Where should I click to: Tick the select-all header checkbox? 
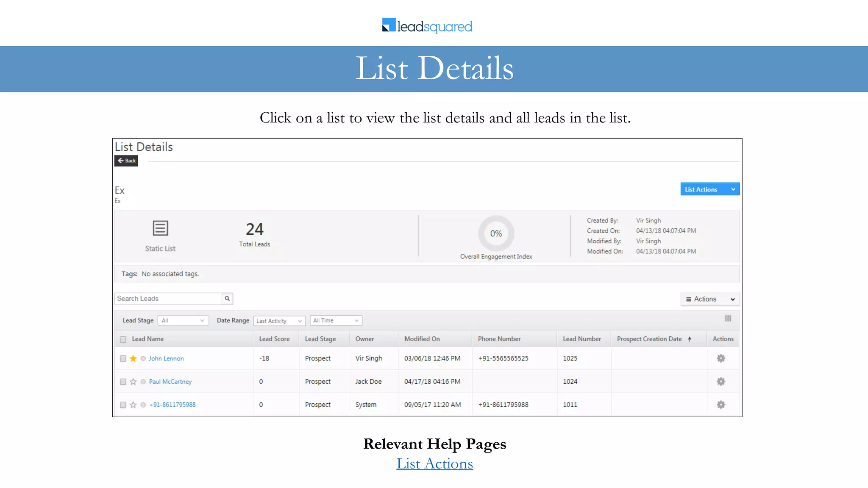coord(123,339)
